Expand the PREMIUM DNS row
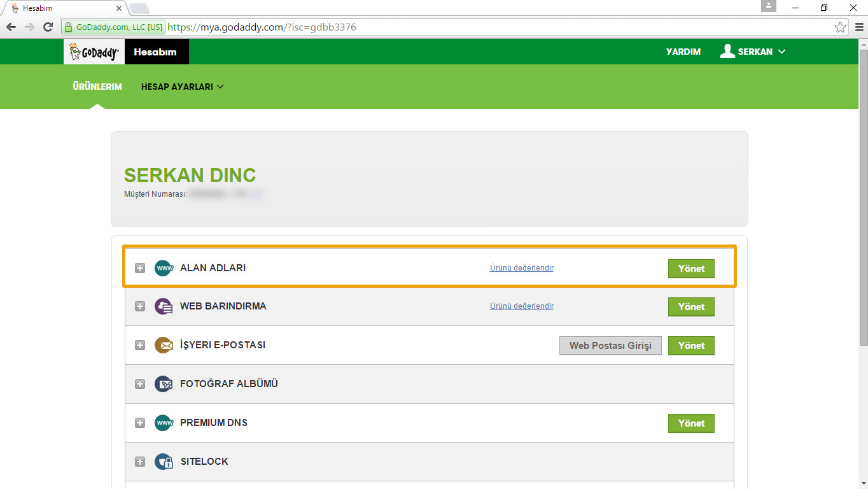 140,423
